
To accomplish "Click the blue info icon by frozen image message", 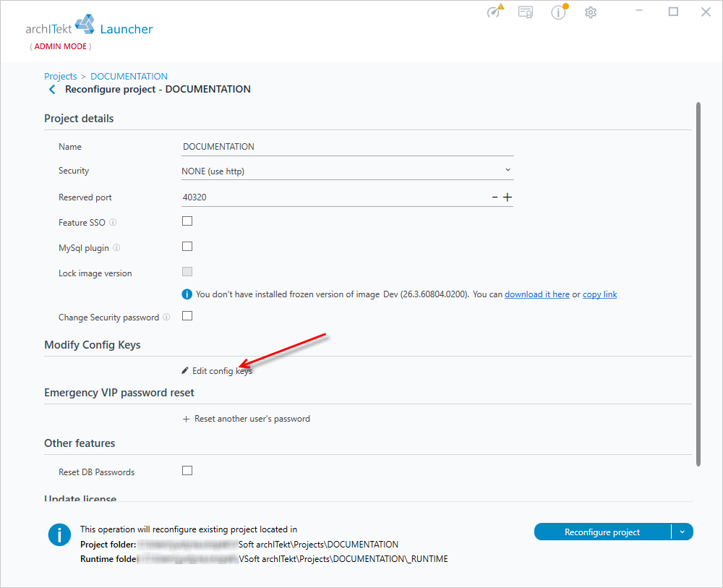I will coord(187,294).
